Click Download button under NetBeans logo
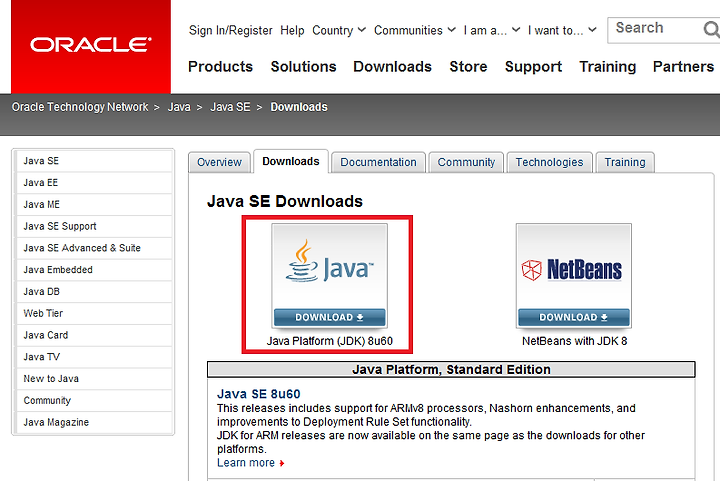This screenshot has height=481, width=720. point(574,317)
